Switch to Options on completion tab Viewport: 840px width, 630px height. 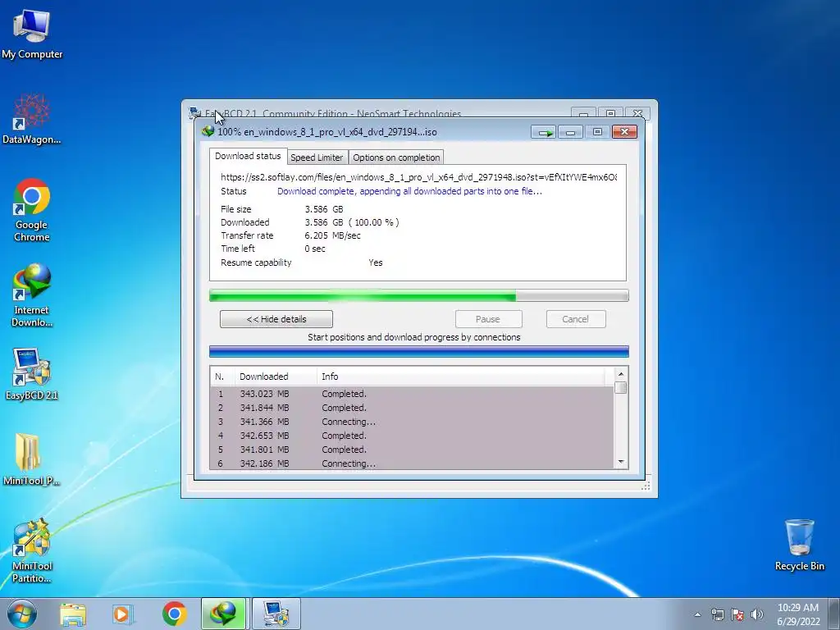[x=396, y=157]
